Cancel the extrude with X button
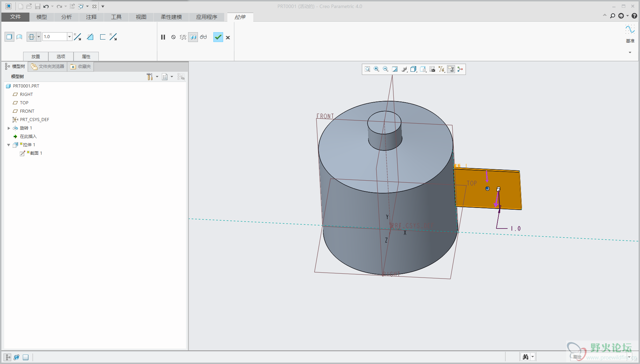Viewport: 640px width, 364px height. click(x=228, y=37)
